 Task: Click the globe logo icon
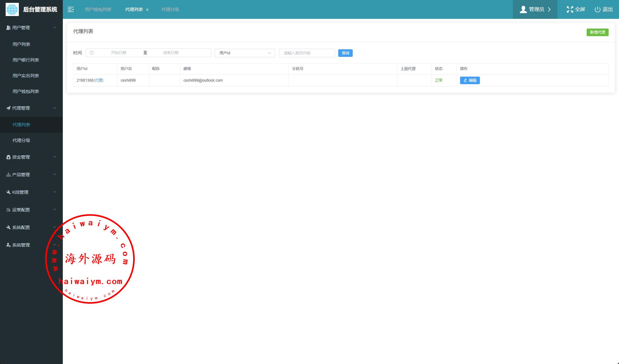tap(12, 9)
